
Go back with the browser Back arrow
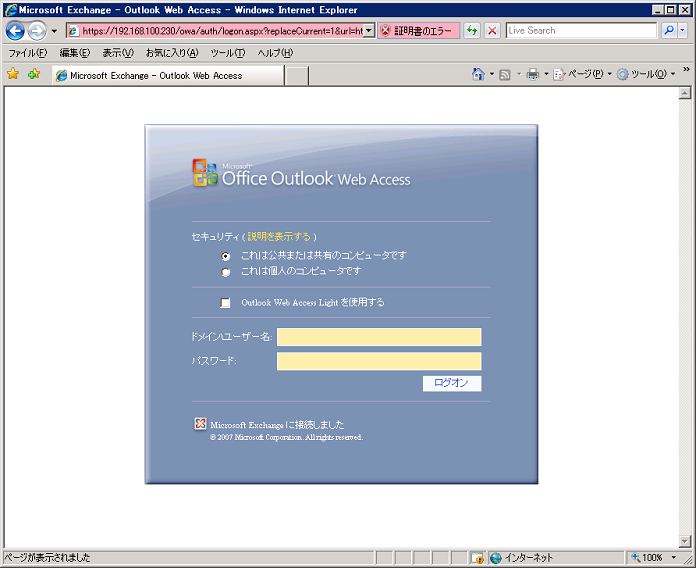point(15,31)
